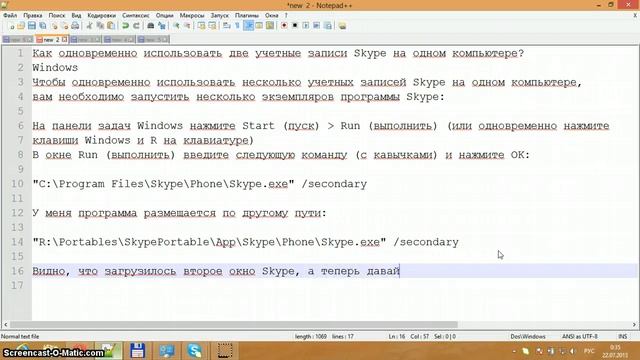Open the Правка menu
Viewport: 640px width, 360px height.
coord(33,16)
